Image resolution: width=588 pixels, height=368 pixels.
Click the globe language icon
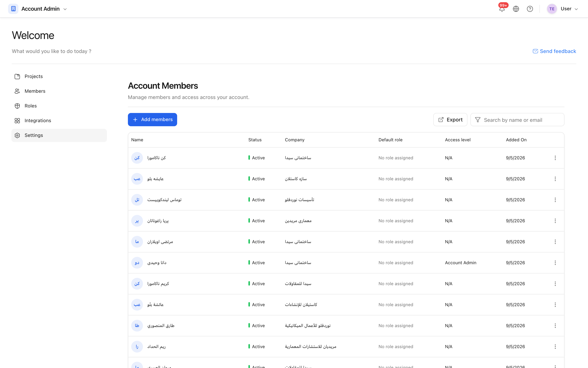[516, 9]
